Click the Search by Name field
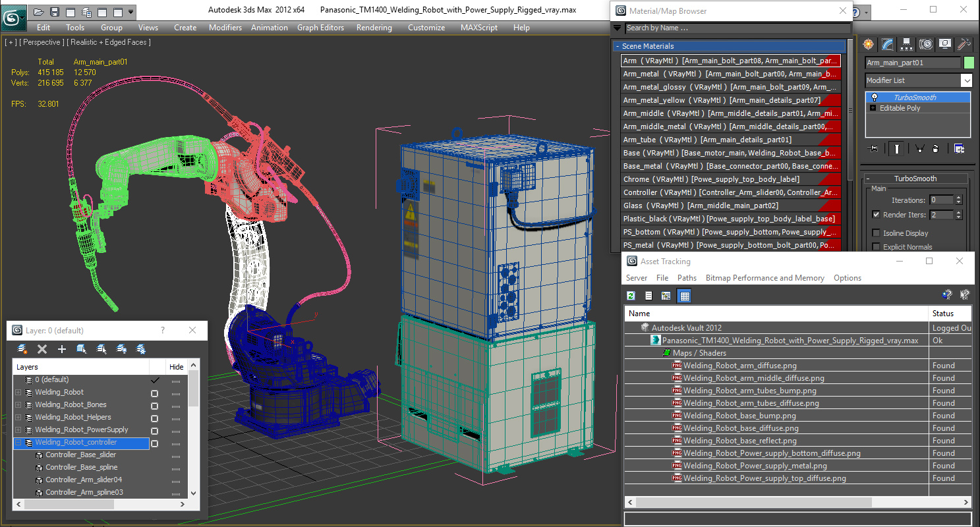Screen dimensions: 980x527 [737, 28]
